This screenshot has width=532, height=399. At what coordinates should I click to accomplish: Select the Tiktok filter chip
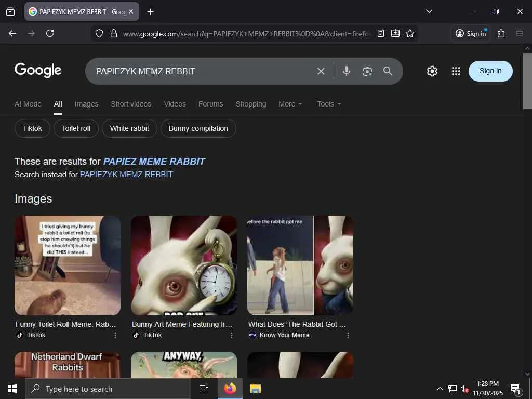pos(32,128)
